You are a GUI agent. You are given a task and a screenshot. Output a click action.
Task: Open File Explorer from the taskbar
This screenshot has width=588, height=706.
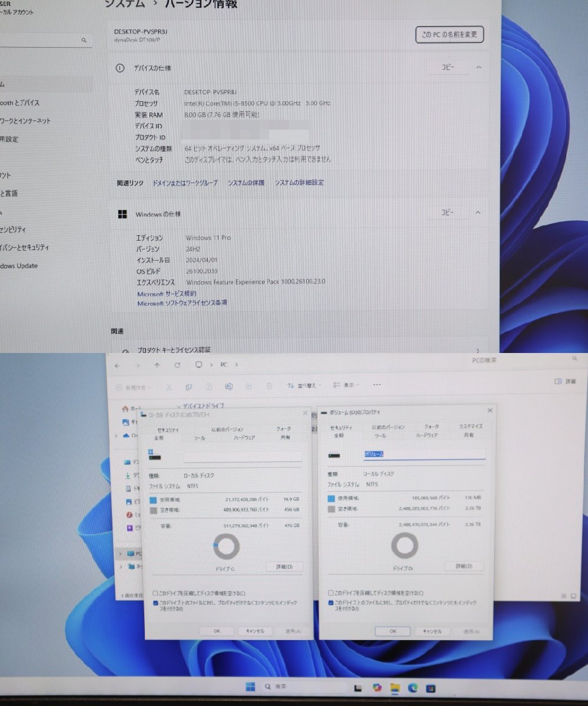click(x=396, y=687)
